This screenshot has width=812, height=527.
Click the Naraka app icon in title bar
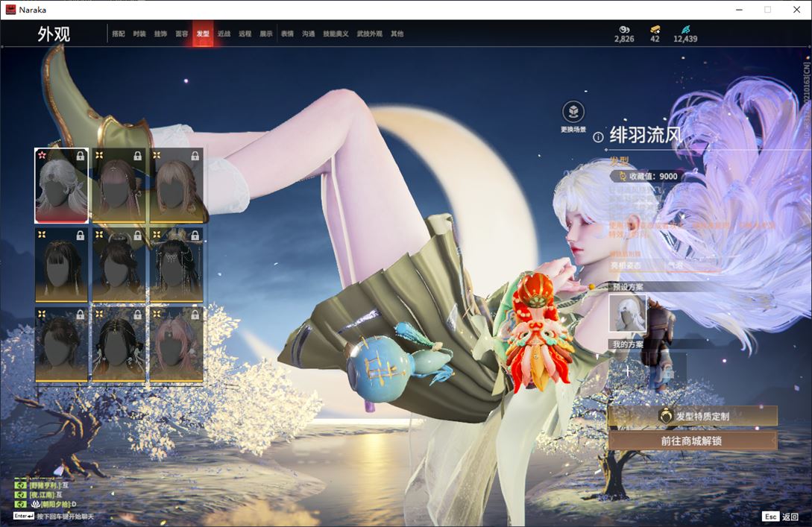point(10,10)
